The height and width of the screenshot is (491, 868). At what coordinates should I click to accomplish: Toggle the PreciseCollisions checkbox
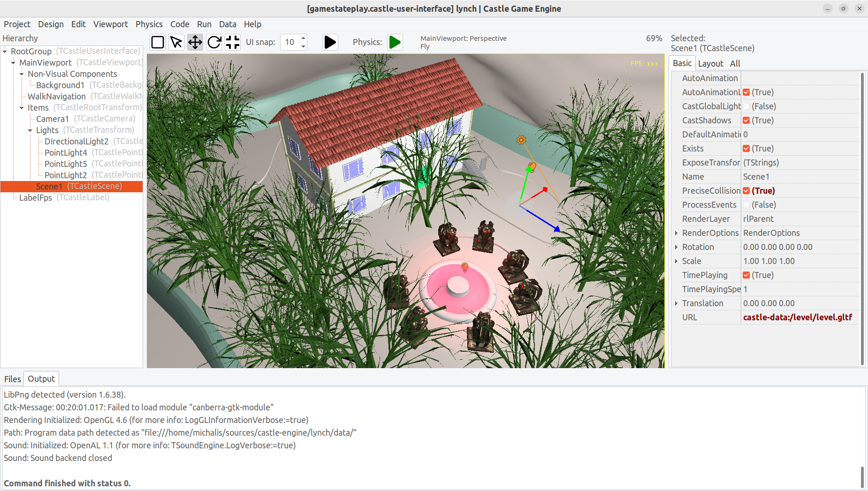coord(746,191)
